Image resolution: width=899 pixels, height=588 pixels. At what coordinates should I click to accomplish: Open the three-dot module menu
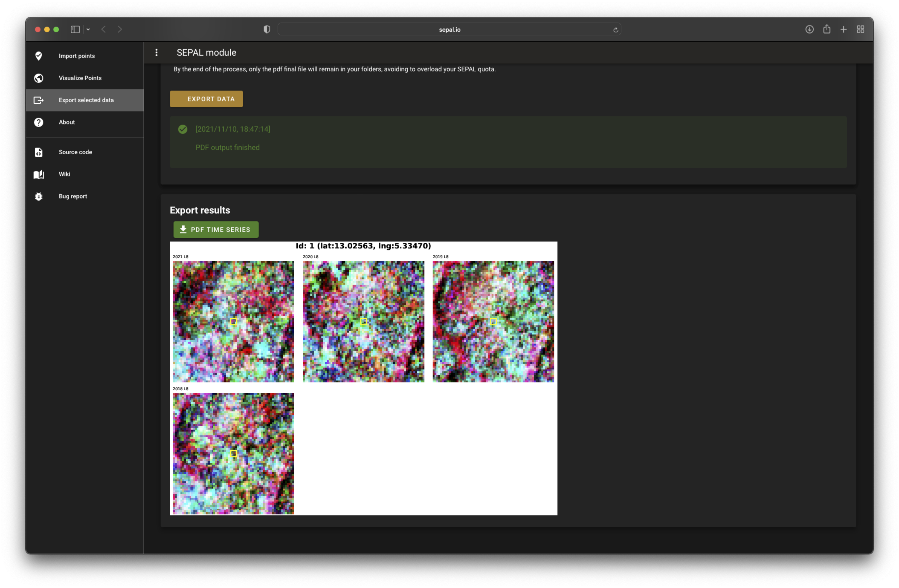pyautogui.click(x=156, y=52)
